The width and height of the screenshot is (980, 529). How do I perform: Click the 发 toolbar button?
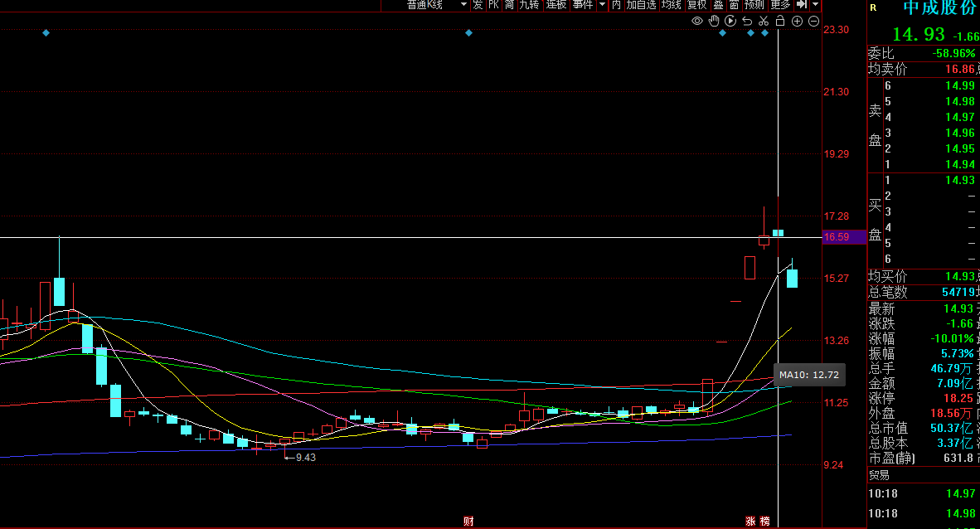pos(478,5)
